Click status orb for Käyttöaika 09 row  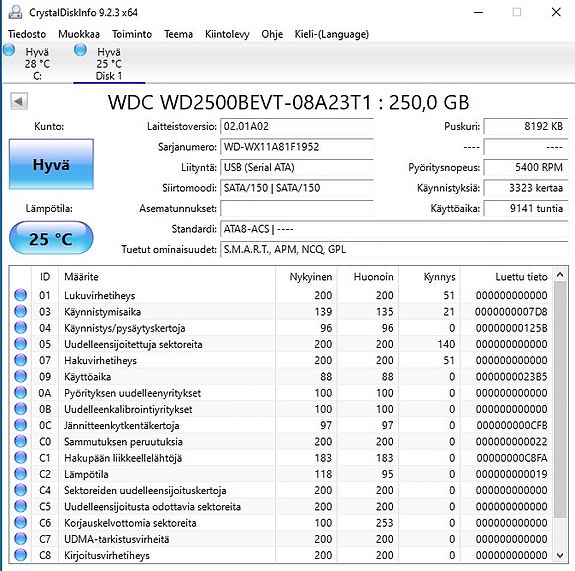point(21,376)
